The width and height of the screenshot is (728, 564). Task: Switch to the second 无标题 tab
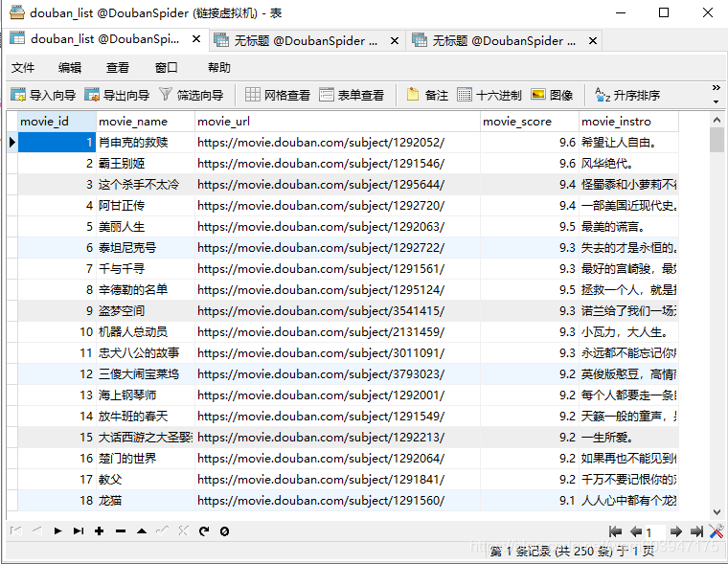point(306,41)
